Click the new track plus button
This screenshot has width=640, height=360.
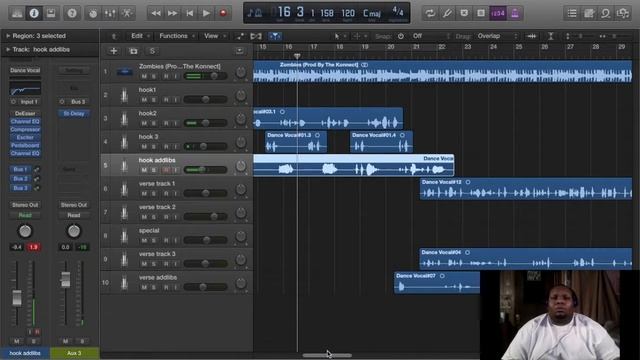pos(114,51)
